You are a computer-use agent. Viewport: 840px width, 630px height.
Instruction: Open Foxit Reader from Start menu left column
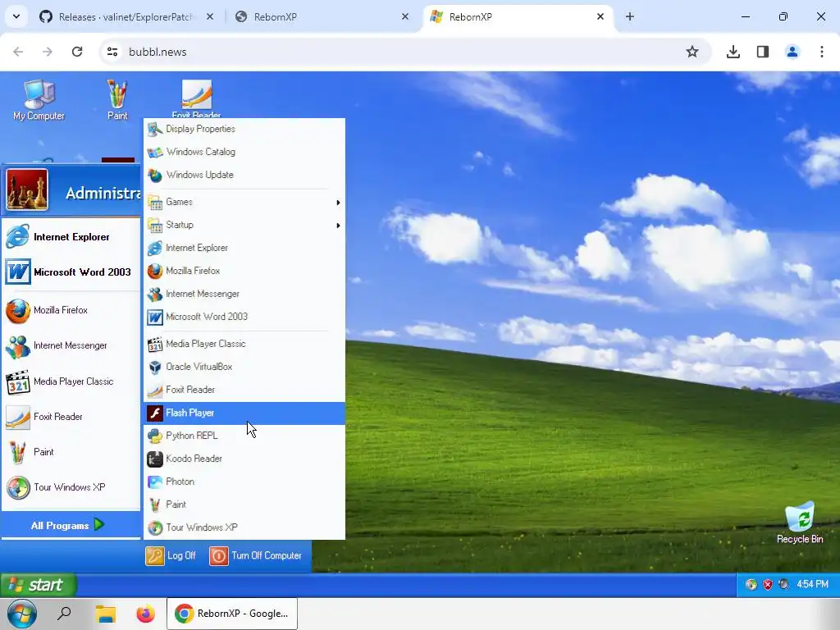point(71,418)
